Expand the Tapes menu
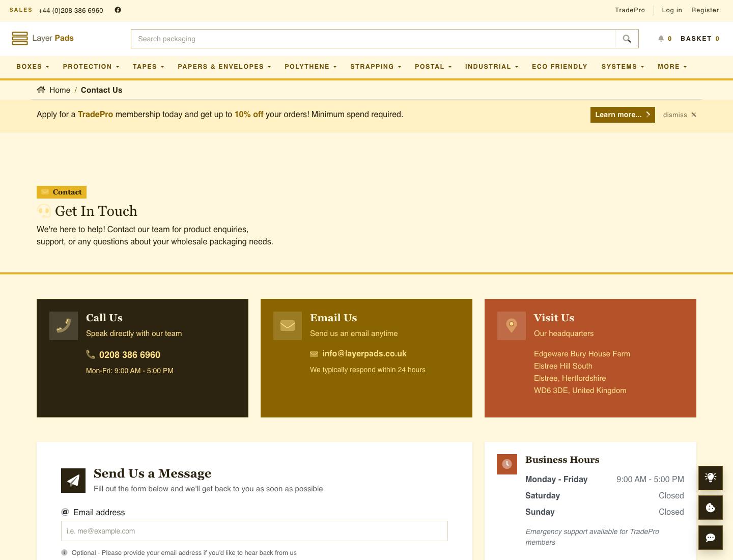Image resolution: width=733 pixels, height=560 pixels. [x=148, y=67]
